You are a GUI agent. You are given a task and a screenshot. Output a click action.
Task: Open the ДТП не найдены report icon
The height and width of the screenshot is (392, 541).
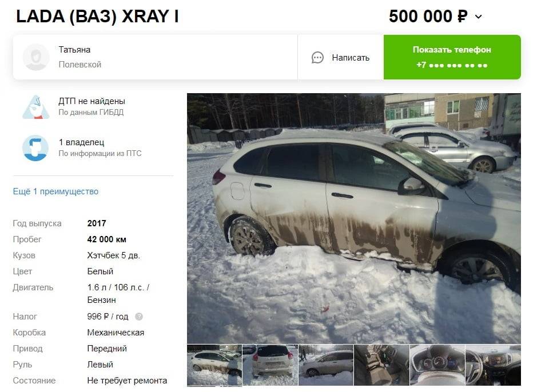(36, 107)
